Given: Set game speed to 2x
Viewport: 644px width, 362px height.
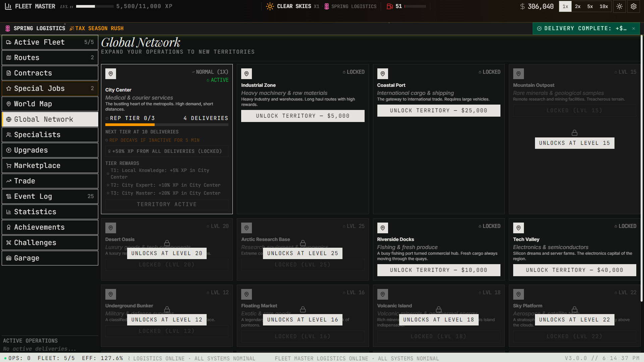Looking at the screenshot, I should (x=578, y=6).
